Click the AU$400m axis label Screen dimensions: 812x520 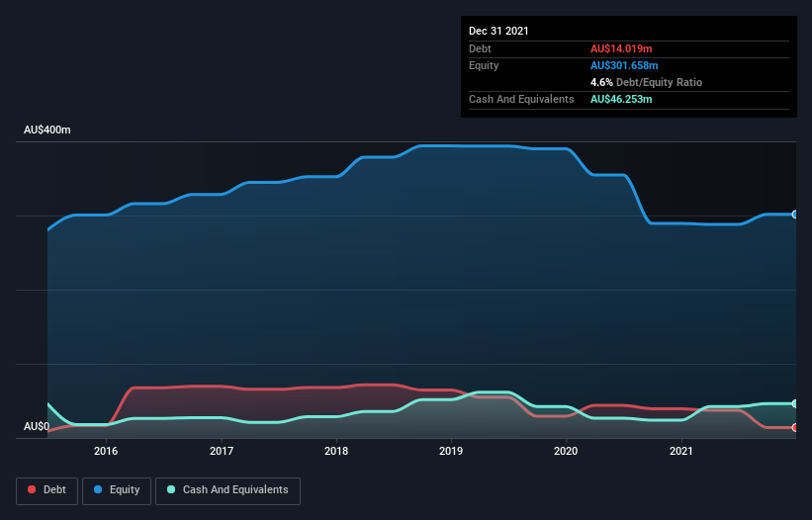click(x=47, y=130)
